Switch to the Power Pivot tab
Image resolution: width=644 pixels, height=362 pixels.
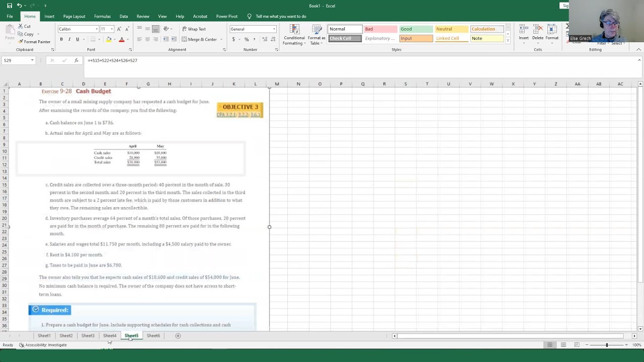click(227, 16)
